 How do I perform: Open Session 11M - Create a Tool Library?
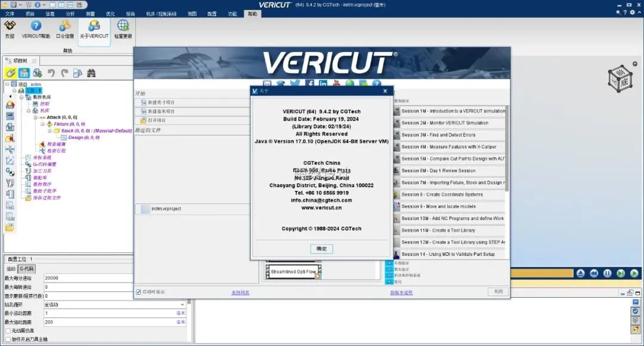point(450,230)
